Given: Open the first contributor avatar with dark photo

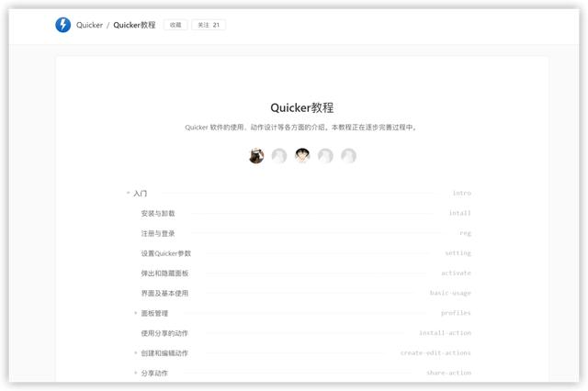Looking at the screenshot, I should tap(256, 156).
